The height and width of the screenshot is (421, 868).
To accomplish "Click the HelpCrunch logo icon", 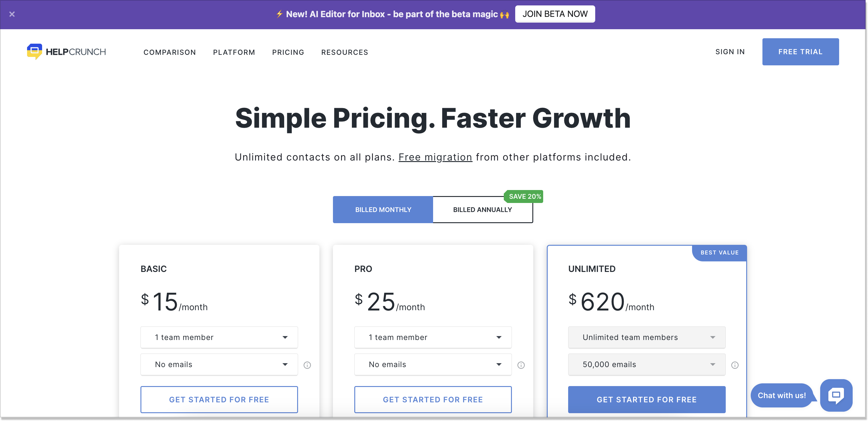I will click(x=34, y=51).
